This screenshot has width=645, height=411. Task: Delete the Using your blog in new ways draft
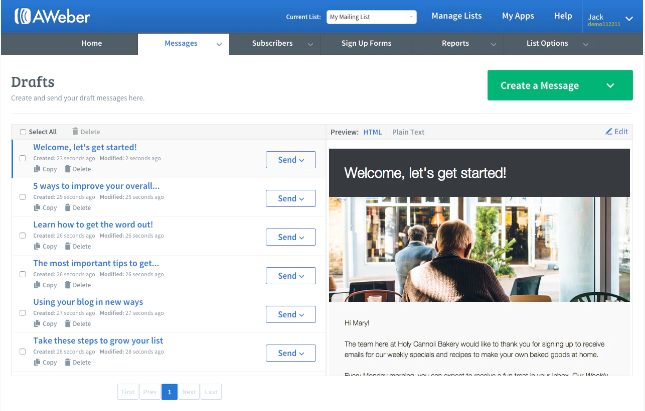[x=78, y=324]
